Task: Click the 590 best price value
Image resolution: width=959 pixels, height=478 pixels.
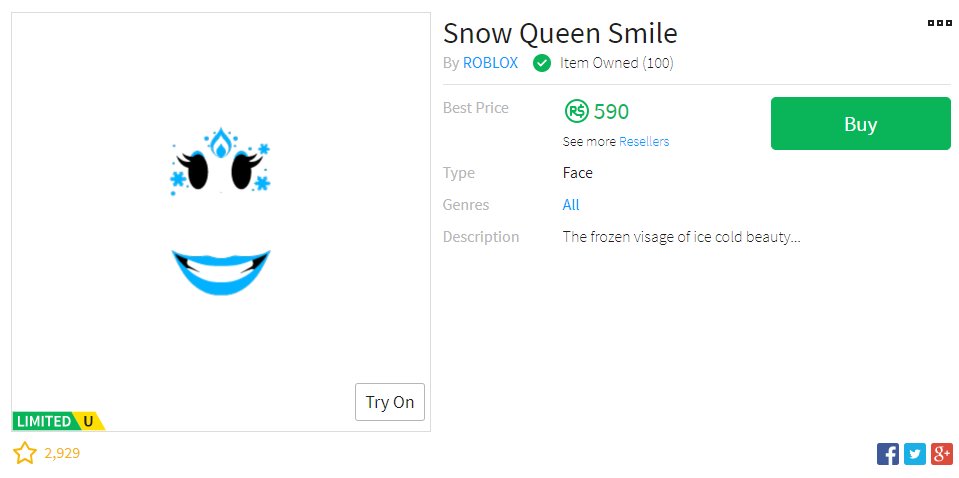Action: [x=611, y=112]
